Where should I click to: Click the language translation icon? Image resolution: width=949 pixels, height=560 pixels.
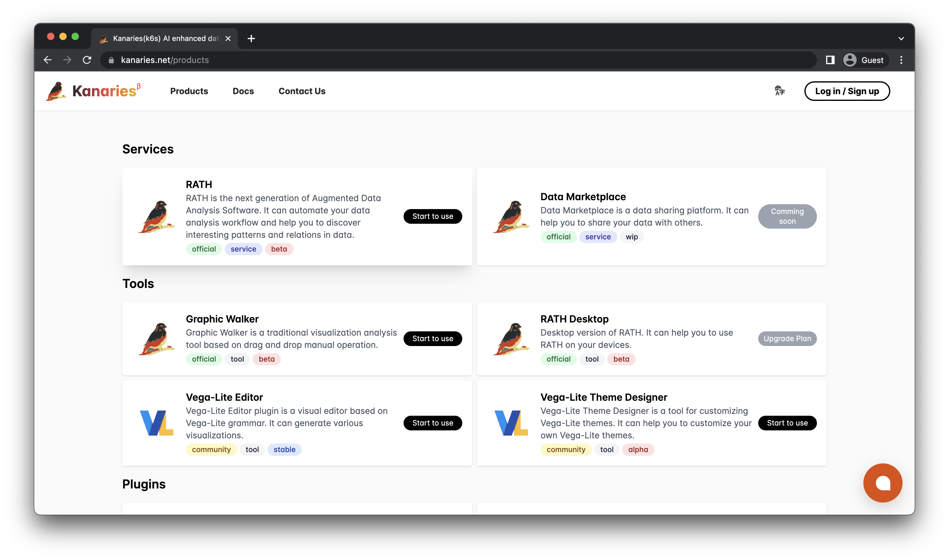pos(780,91)
